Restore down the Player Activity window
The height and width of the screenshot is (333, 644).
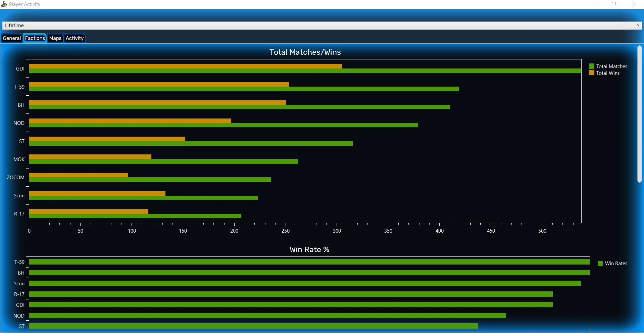614,4
